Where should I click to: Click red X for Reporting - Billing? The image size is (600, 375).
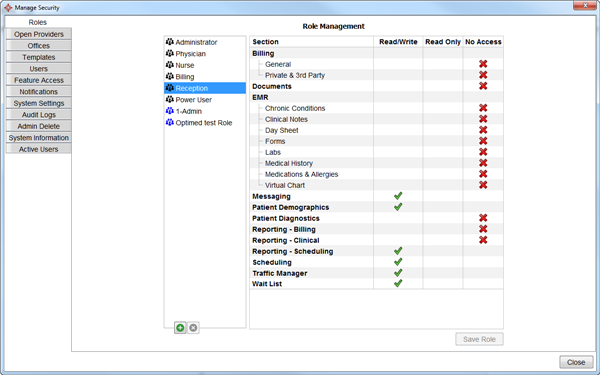[483, 229]
